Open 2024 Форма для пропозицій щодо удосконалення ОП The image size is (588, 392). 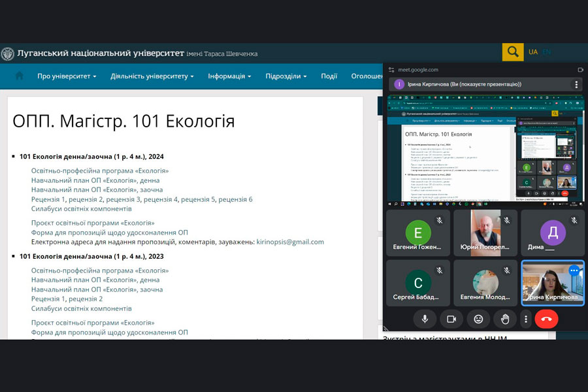pyautogui.click(x=110, y=233)
